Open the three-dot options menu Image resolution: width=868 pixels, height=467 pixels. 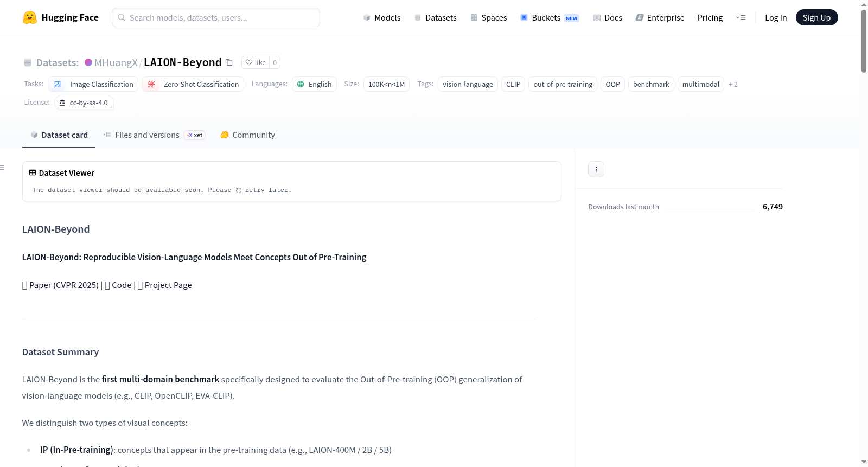point(596,169)
